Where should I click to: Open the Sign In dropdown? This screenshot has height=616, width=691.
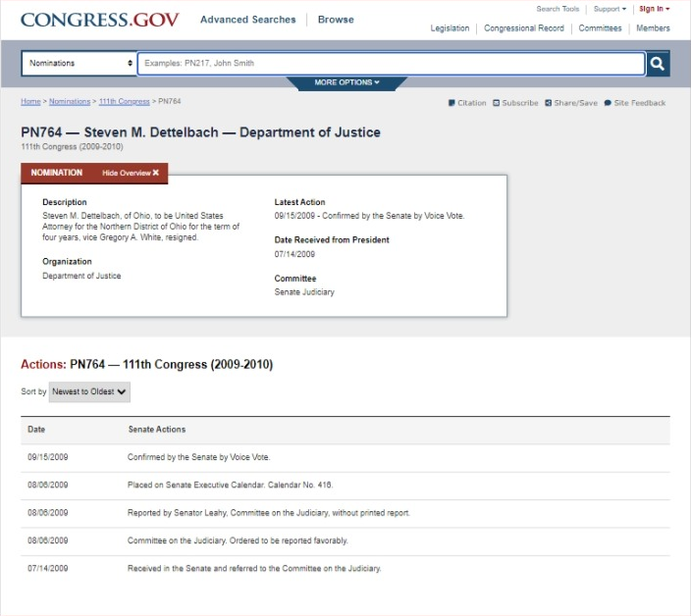tap(655, 9)
